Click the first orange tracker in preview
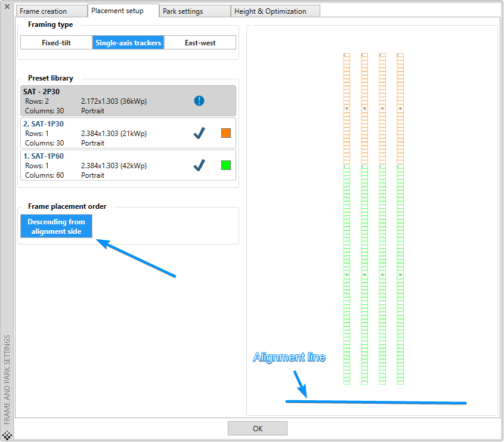 click(x=347, y=109)
